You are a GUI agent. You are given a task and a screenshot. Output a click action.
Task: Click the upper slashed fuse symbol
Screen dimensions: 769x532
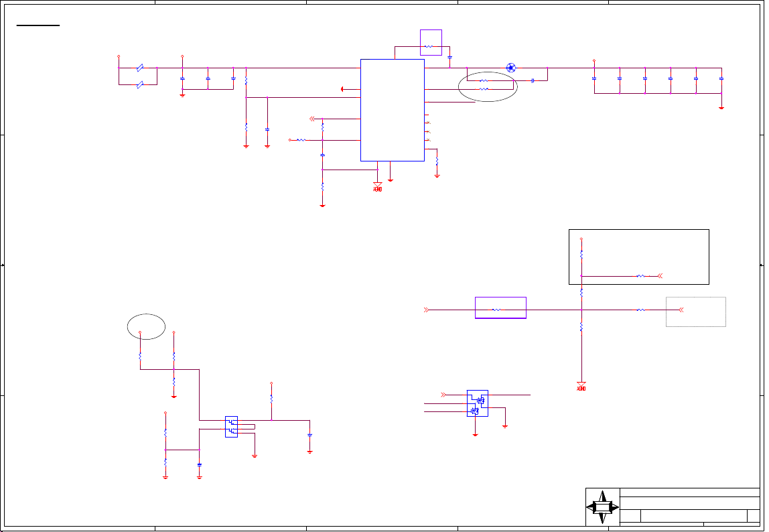point(140,68)
